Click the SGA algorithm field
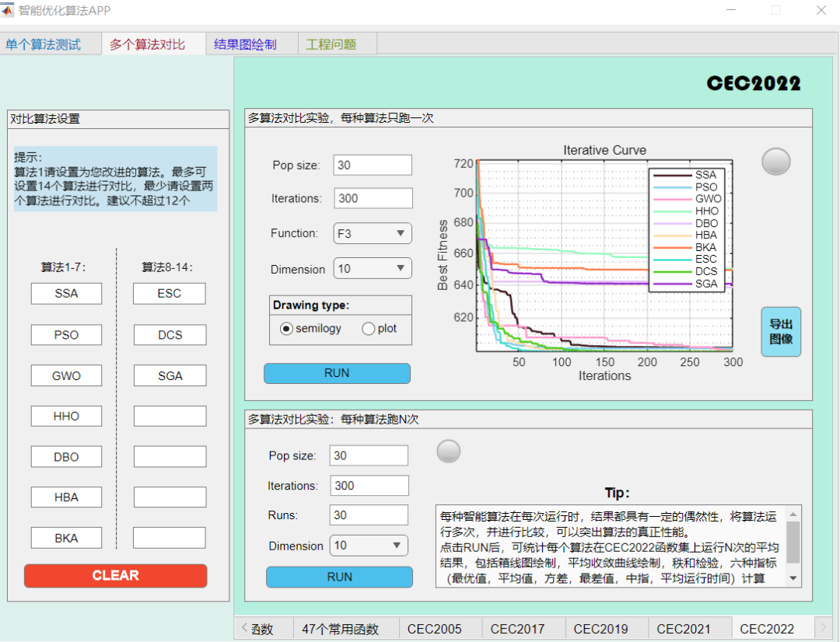840x642 pixels. tap(170, 375)
